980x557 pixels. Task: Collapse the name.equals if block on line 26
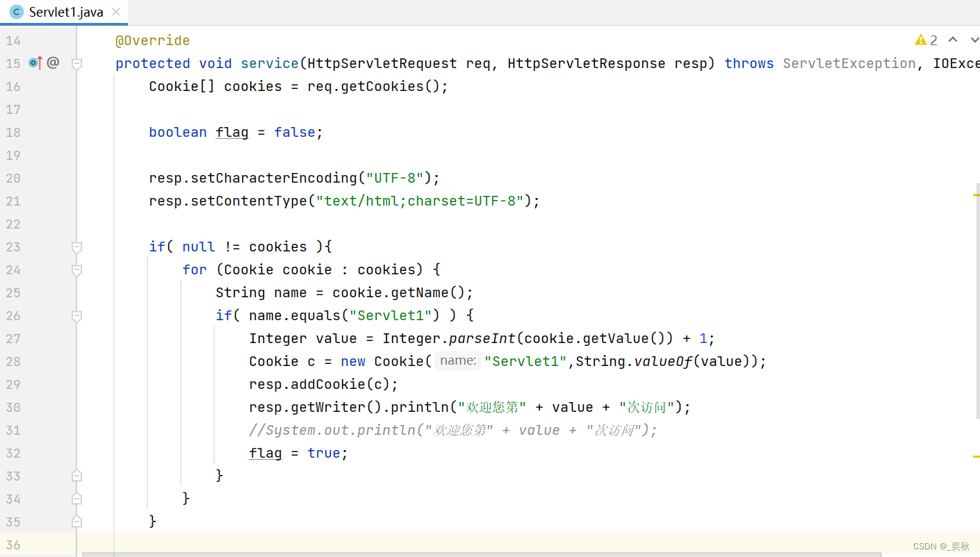coord(77,315)
